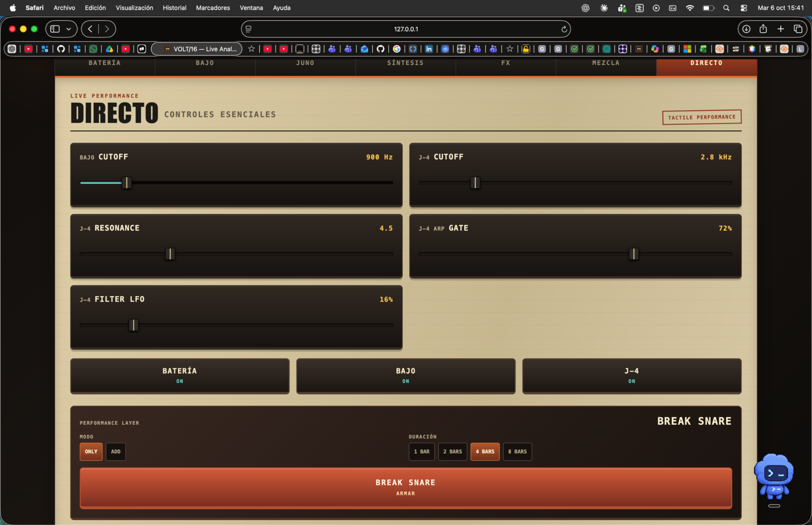Click the BAJO CUTOFF slider handle
Screen dimensions: 812x525
(126, 183)
